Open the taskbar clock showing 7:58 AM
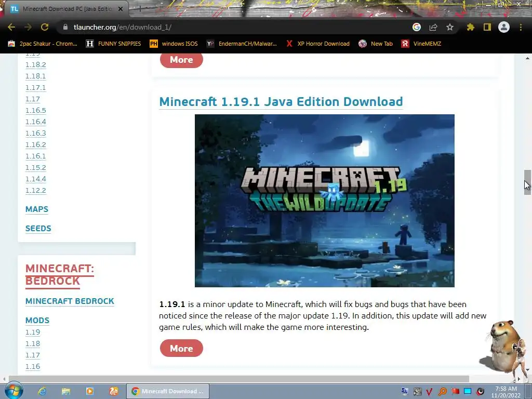Image resolution: width=532 pixels, height=399 pixels. pyautogui.click(x=506, y=392)
